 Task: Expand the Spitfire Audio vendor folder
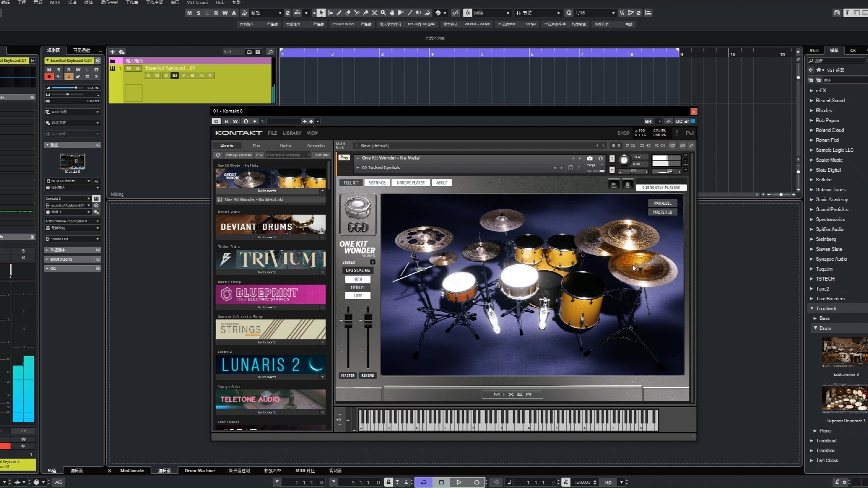(811, 230)
